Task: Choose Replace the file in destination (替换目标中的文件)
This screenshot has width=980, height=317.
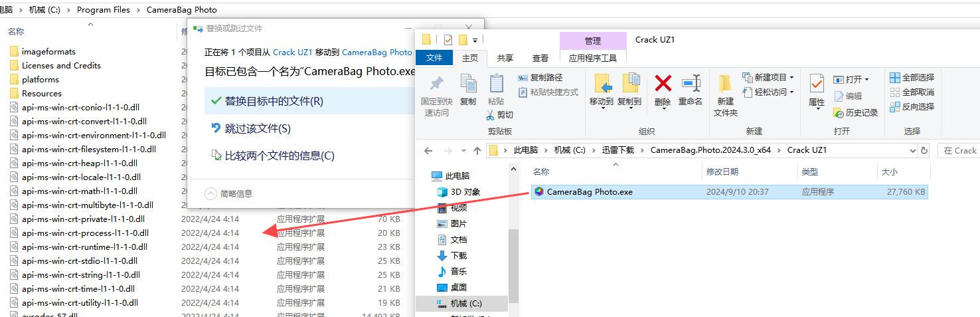Action: pyautogui.click(x=274, y=101)
